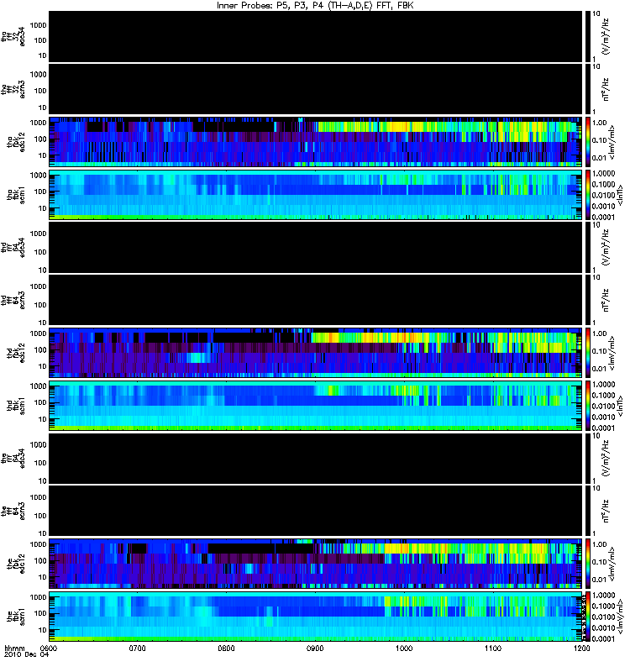Click the <|nT|> unit label of thd scm1
Screen dimensions: 630x672
coord(619,406)
